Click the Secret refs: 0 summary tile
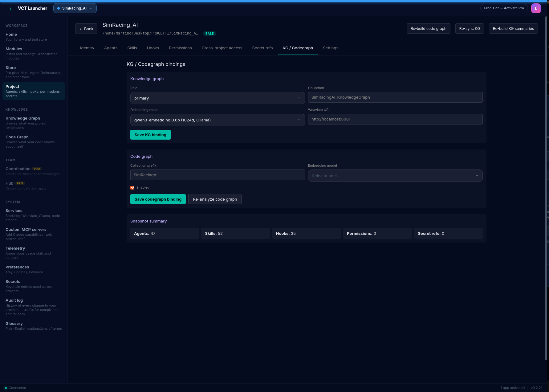549x392 pixels. point(448,233)
